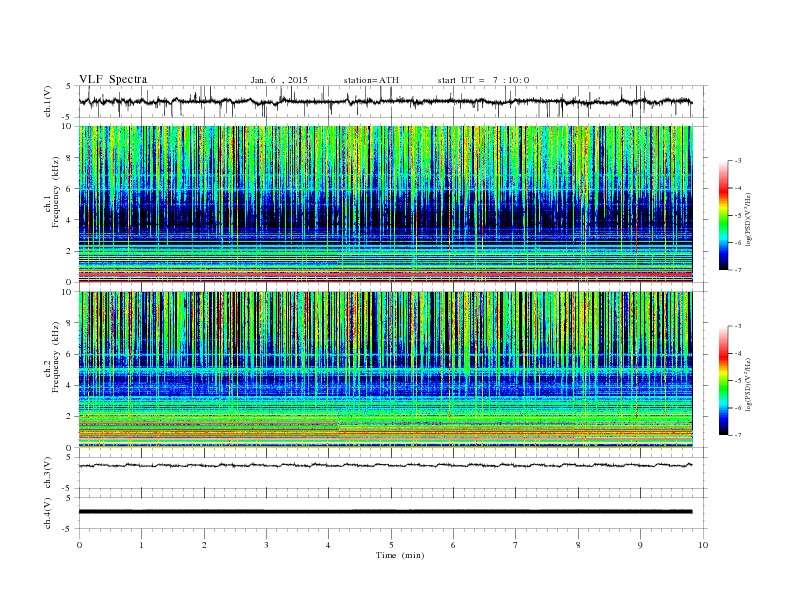This screenshot has height=612, width=792.
Task: Click the "-7" tick on ch.1 colorbar
Action: click(738, 270)
